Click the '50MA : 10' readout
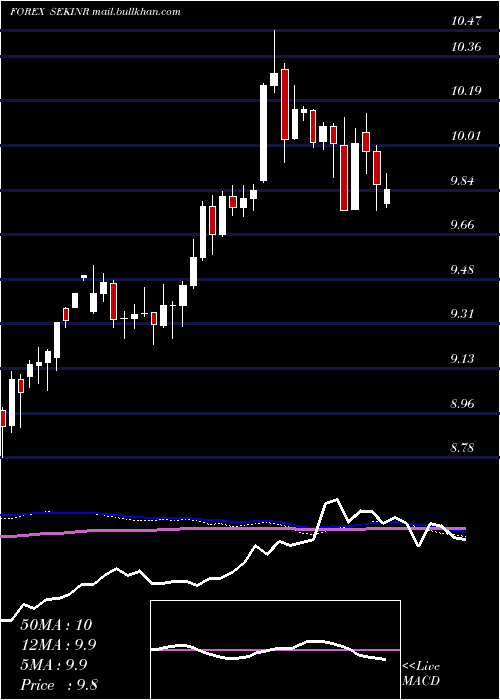This screenshot has width=500, height=700. tap(56, 625)
